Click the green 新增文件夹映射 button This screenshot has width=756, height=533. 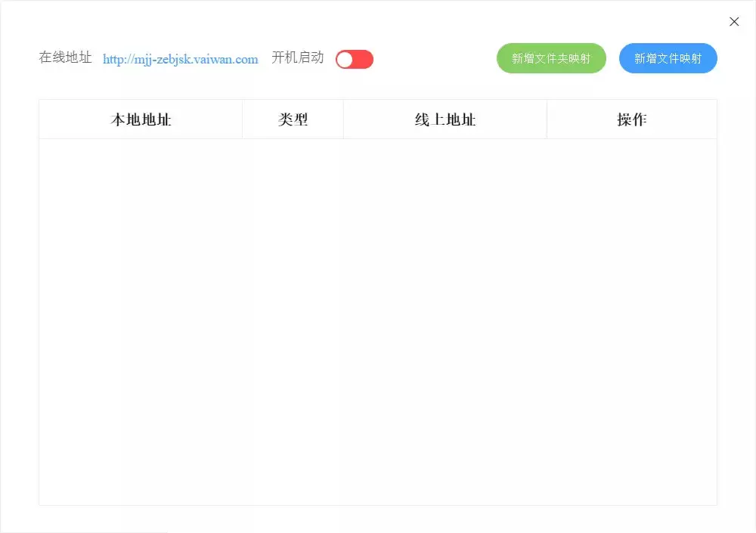point(551,58)
